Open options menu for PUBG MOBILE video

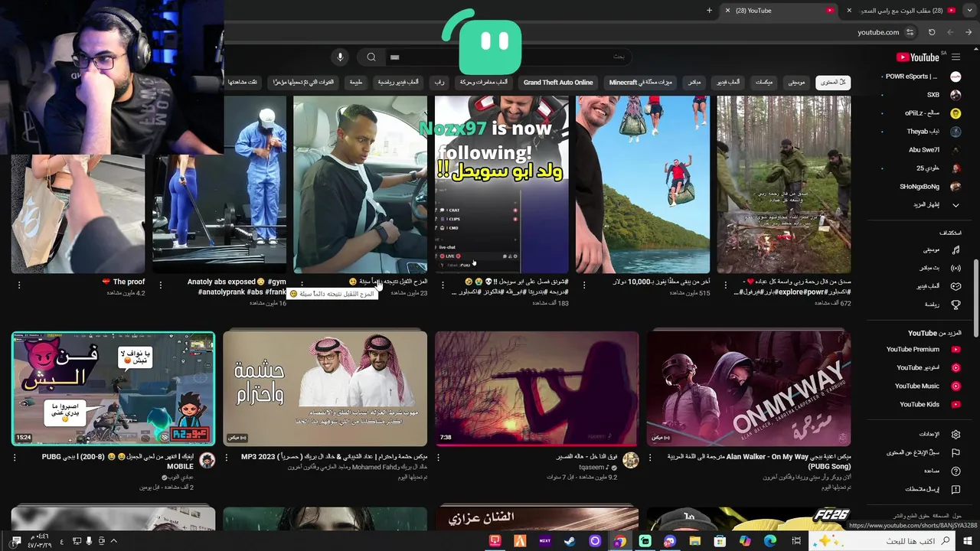point(15,459)
